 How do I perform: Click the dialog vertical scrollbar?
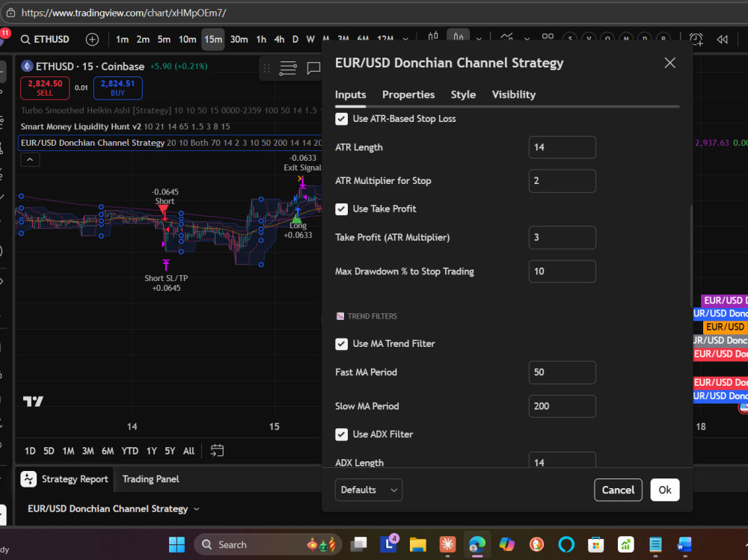(690, 255)
